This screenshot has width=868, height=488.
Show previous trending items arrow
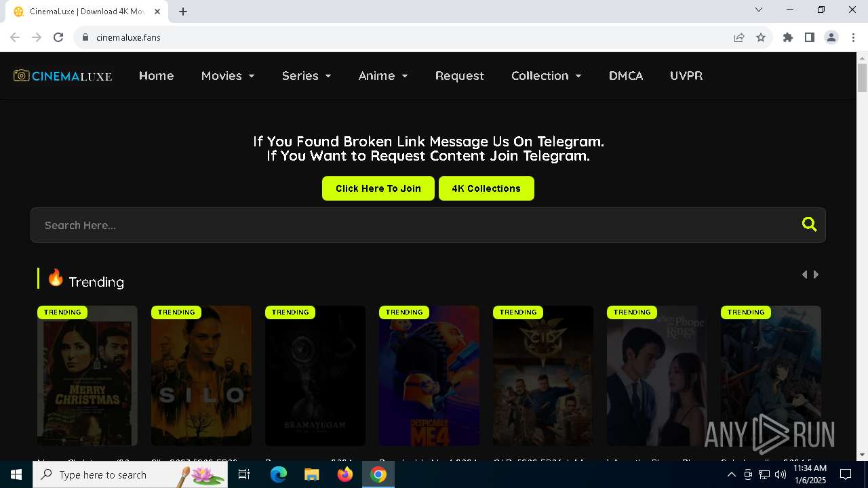click(804, 274)
